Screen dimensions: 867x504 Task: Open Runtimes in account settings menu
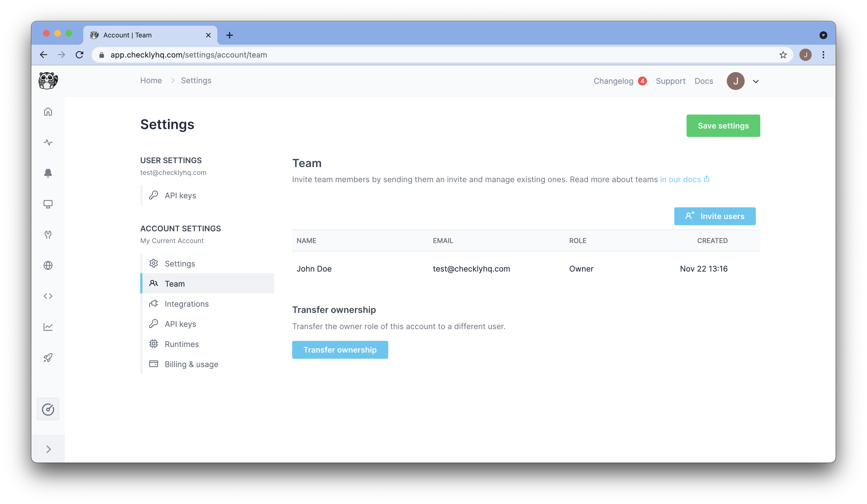181,344
